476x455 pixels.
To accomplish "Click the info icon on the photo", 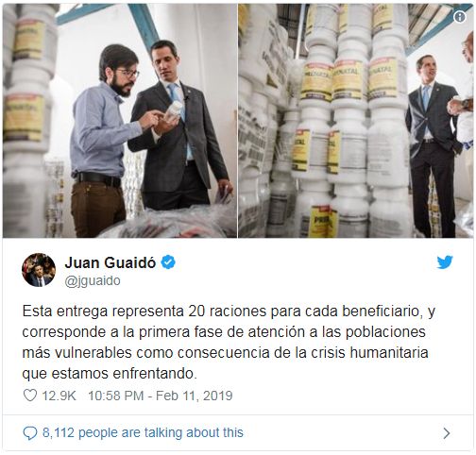I will 460,17.
